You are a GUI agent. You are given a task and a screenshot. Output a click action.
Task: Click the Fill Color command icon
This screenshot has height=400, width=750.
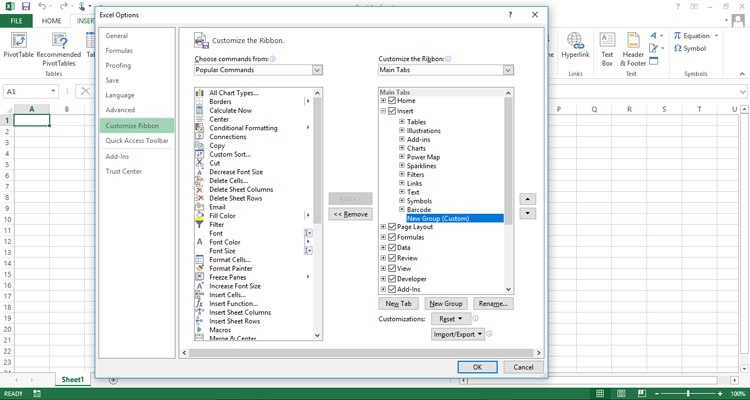click(200, 216)
